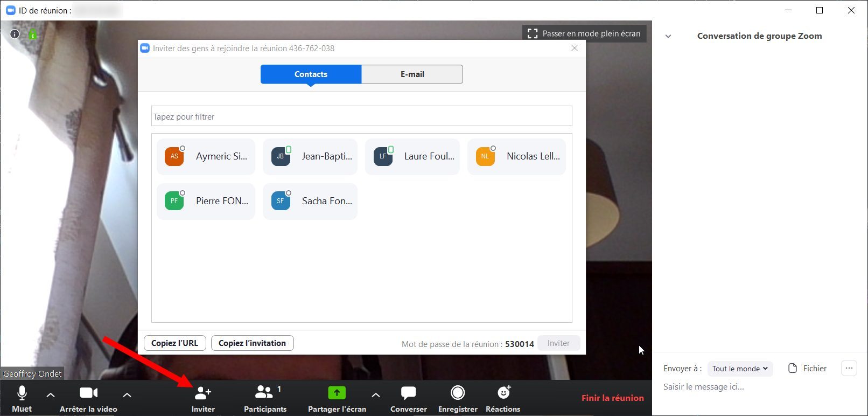
Task: Click Copiez l'invitation button
Action: pos(253,343)
